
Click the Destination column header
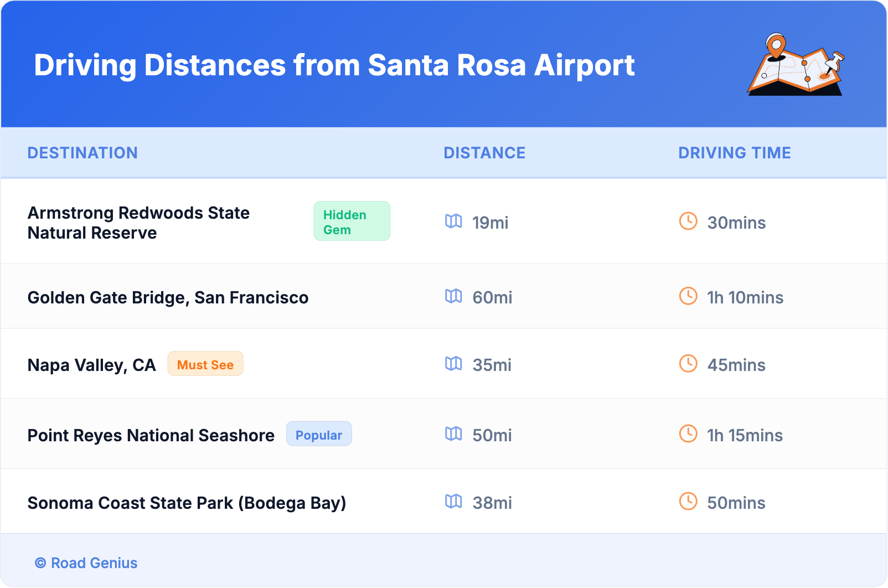(x=82, y=153)
